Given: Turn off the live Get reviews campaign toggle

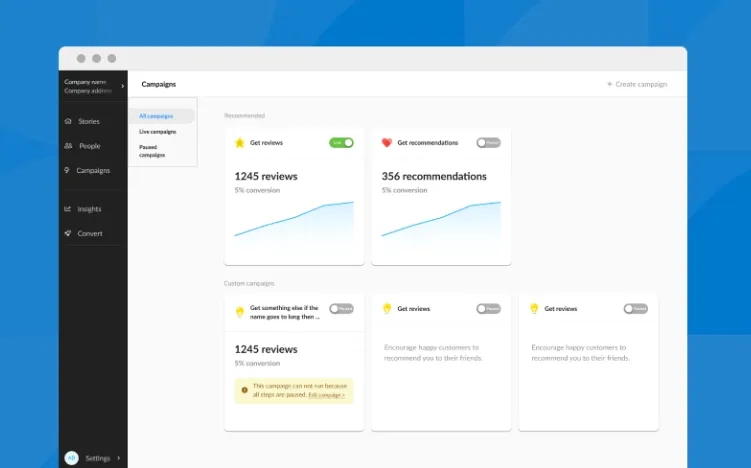Looking at the screenshot, I should (341, 143).
